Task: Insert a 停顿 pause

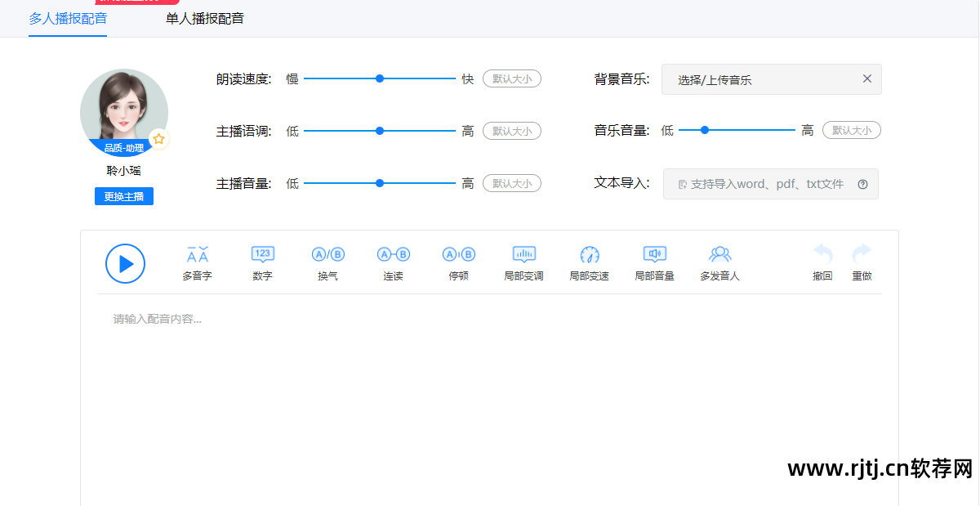Action: point(458,263)
